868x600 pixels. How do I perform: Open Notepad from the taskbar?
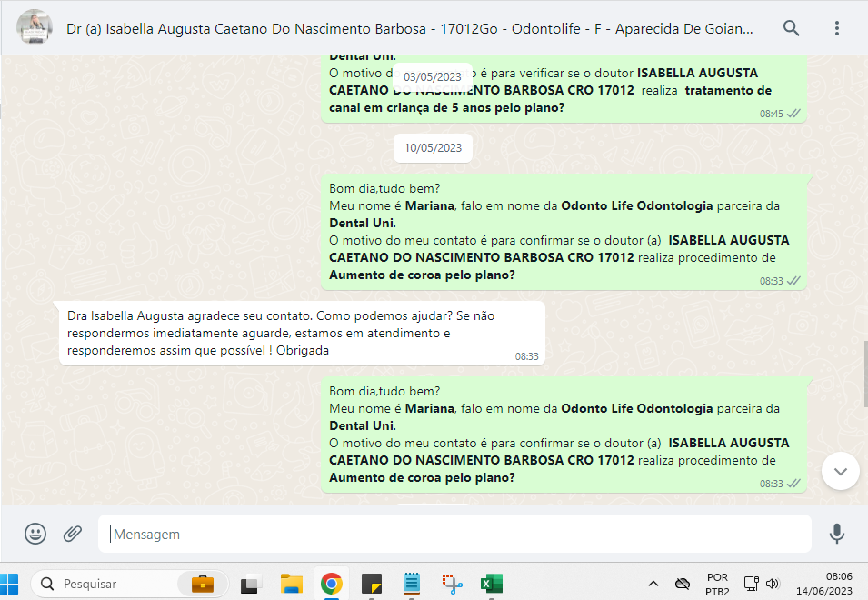[x=412, y=584]
